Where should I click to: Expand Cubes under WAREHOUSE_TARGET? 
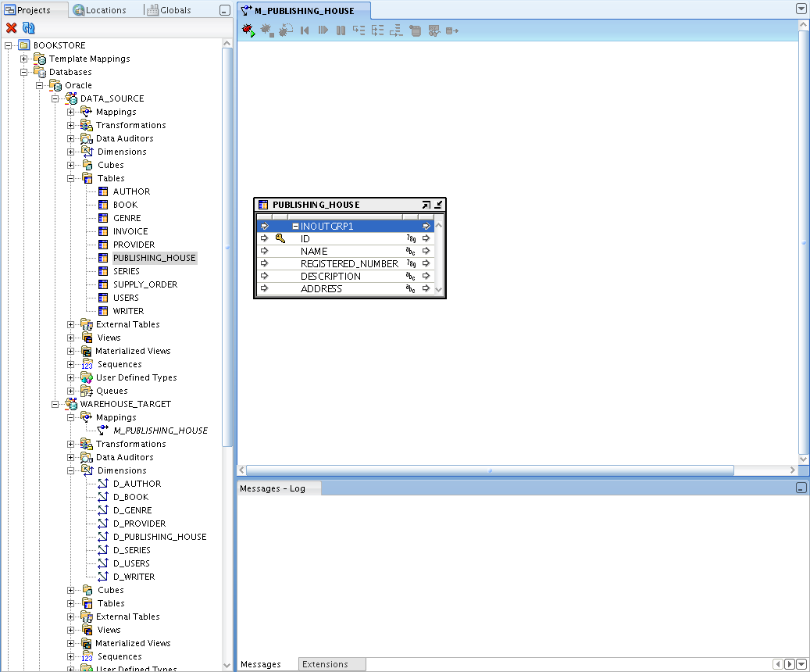pyautogui.click(x=70, y=590)
